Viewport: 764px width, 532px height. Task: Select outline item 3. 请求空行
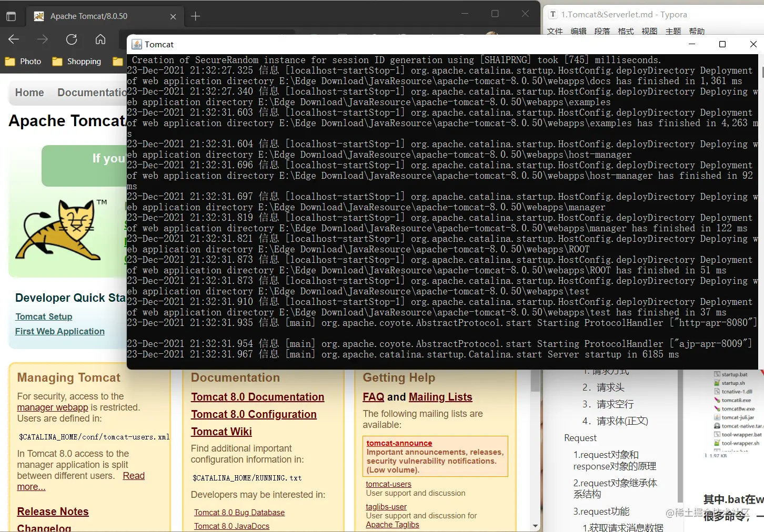coord(608,404)
